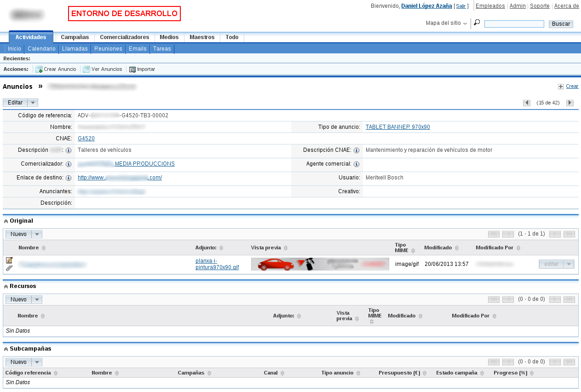
Task: Click the banner preview thumbnail
Action: click(320, 264)
